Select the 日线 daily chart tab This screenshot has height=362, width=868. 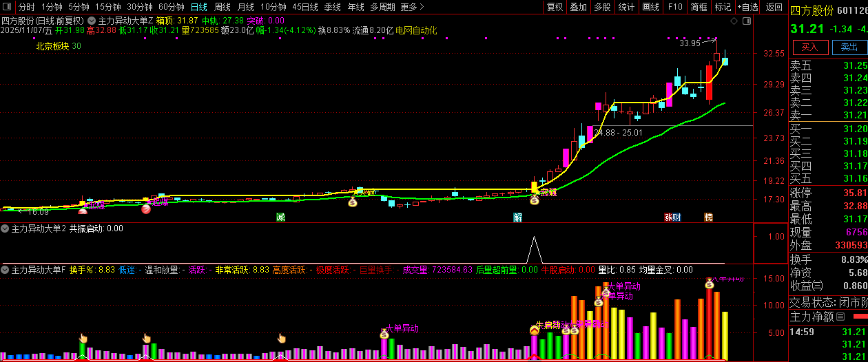pyautogui.click(x=199, y=7)
